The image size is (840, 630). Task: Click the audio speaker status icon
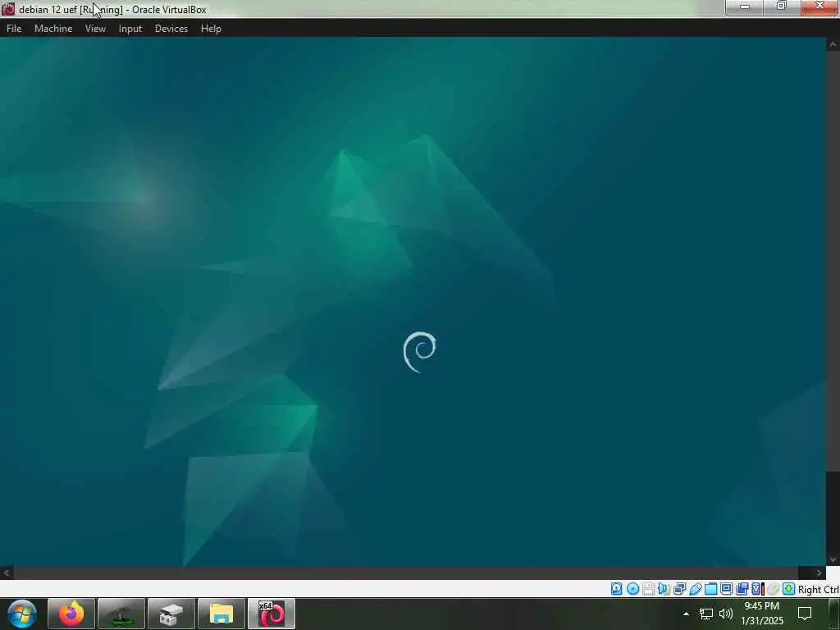[664, 589]
